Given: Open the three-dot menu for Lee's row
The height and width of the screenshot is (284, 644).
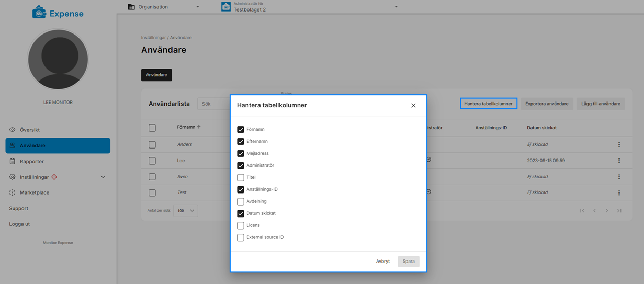Looking at the screenshot, I should coord(619,161).
